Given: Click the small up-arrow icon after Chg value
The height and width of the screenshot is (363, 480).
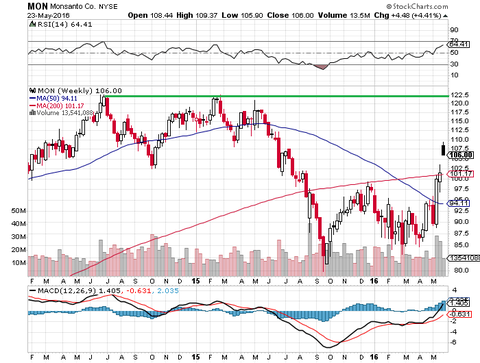Looking at the screenshot, I should coord(446,16).
